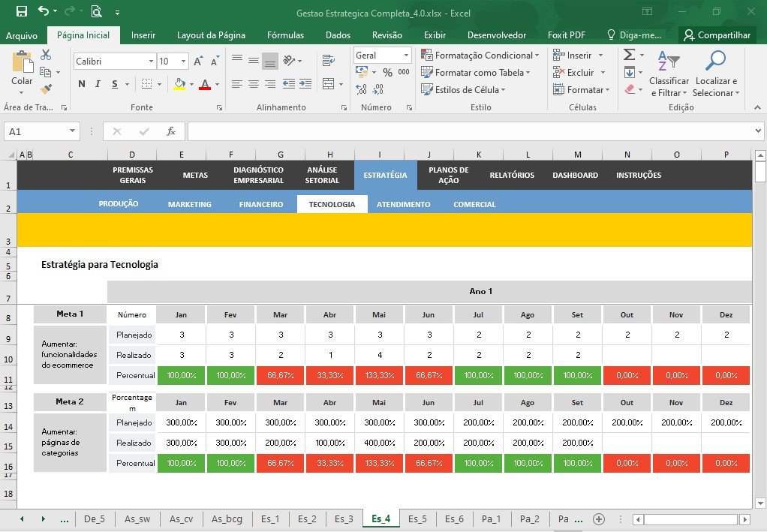This screenshot has height=532, width=767.
Task: Click the Cut scissors icon
Action: pos(46,54)
